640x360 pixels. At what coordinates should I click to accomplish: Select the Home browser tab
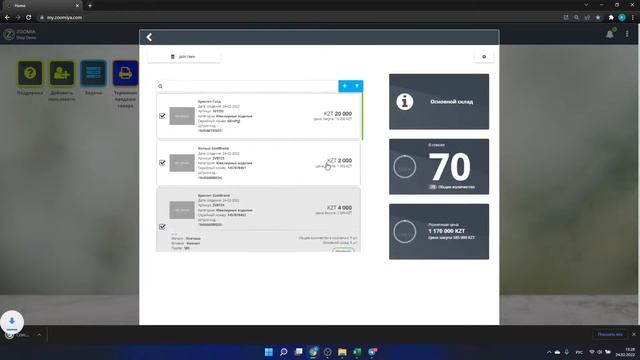coord(42,6)
